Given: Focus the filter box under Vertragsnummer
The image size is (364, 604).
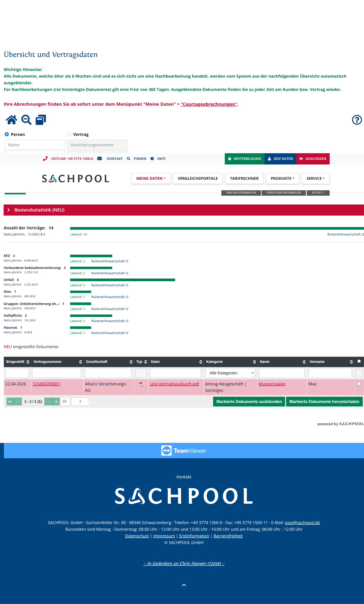Looking at the screenshot, I should 57,373.
